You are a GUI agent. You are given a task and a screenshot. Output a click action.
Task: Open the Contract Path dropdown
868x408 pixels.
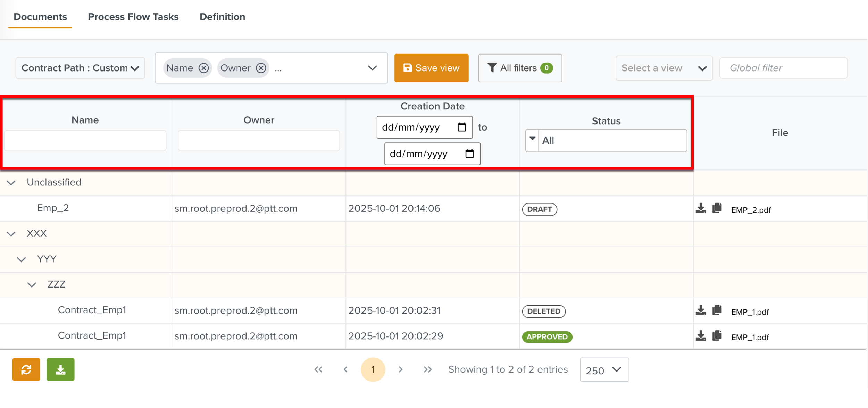pyautogui.click(x=80, y=68)
